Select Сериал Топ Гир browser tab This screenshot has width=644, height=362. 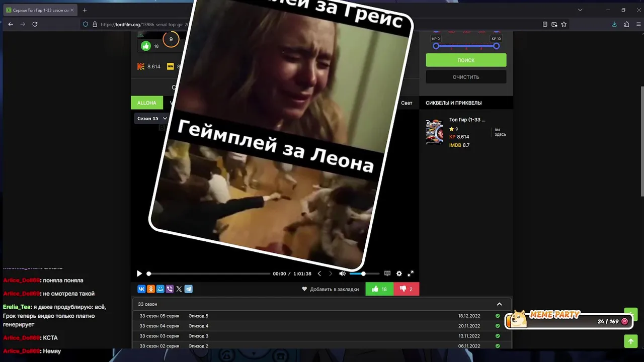pyautogui.click(x=39, y=10)
